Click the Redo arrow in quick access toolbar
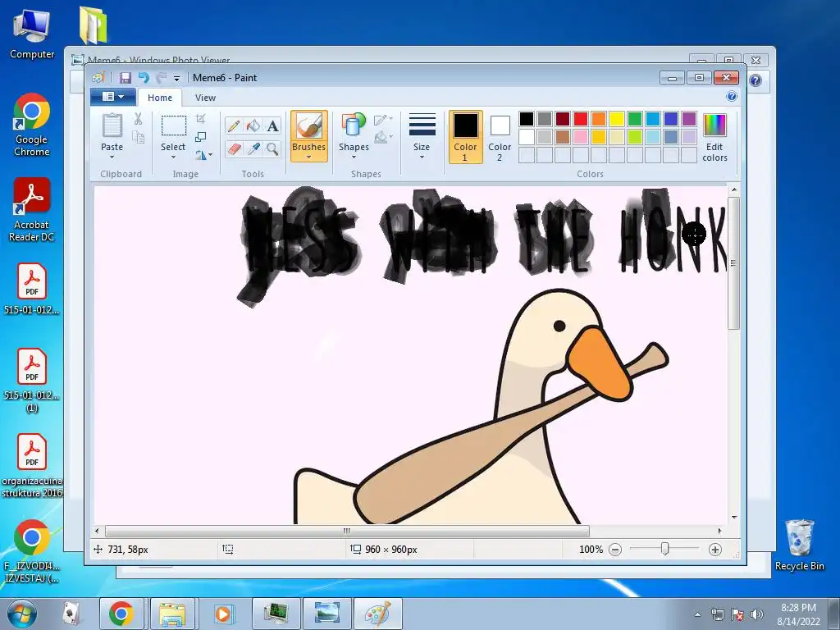 162,78
